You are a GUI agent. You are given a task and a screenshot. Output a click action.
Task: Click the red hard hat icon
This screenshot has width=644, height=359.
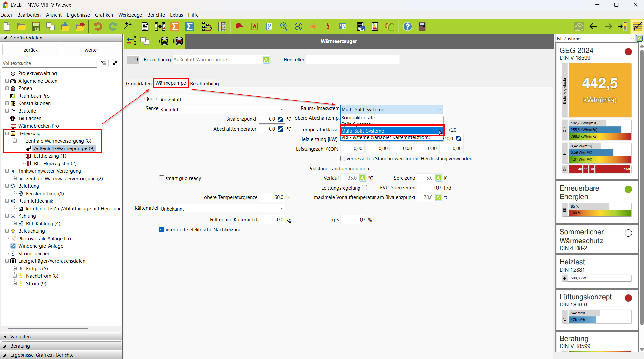pos(239,26)
